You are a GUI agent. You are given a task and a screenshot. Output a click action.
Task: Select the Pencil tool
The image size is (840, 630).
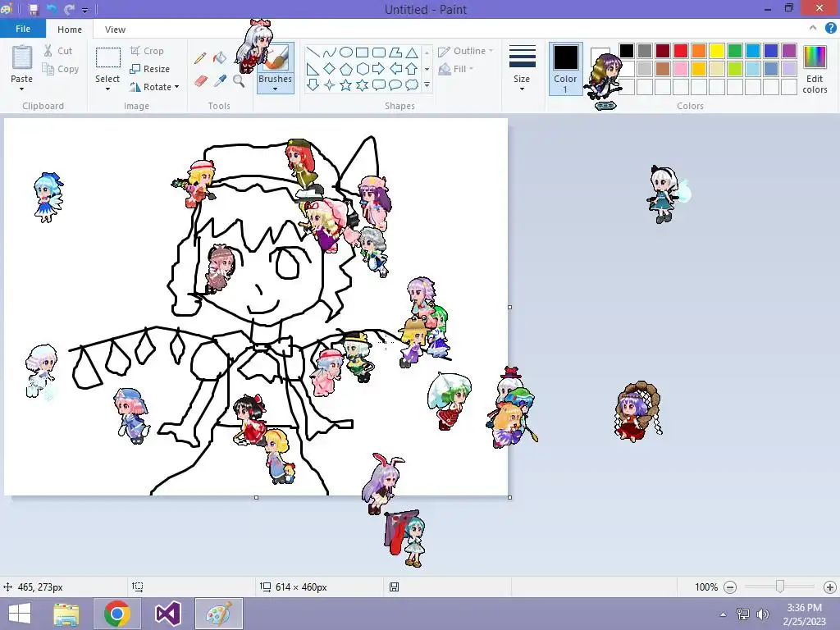pos(200,58)
